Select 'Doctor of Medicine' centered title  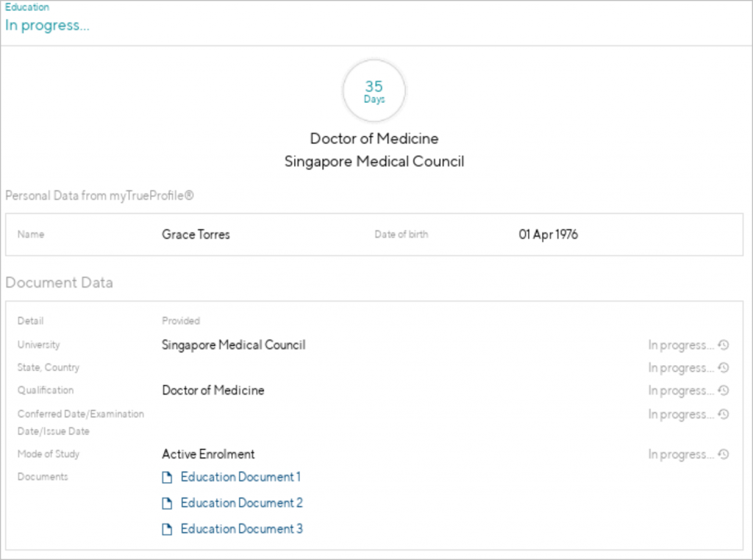pos(374,138)
